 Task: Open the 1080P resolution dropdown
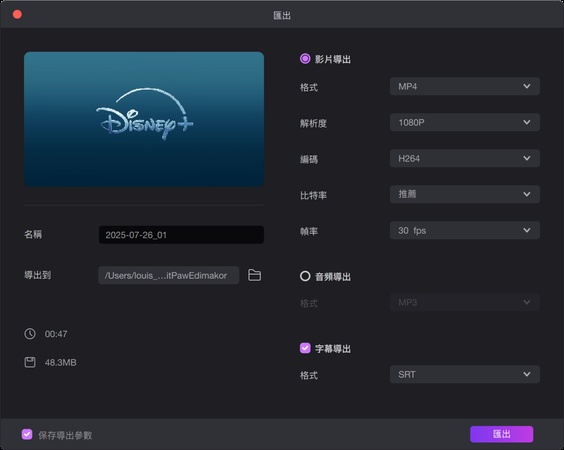(465, 122)
